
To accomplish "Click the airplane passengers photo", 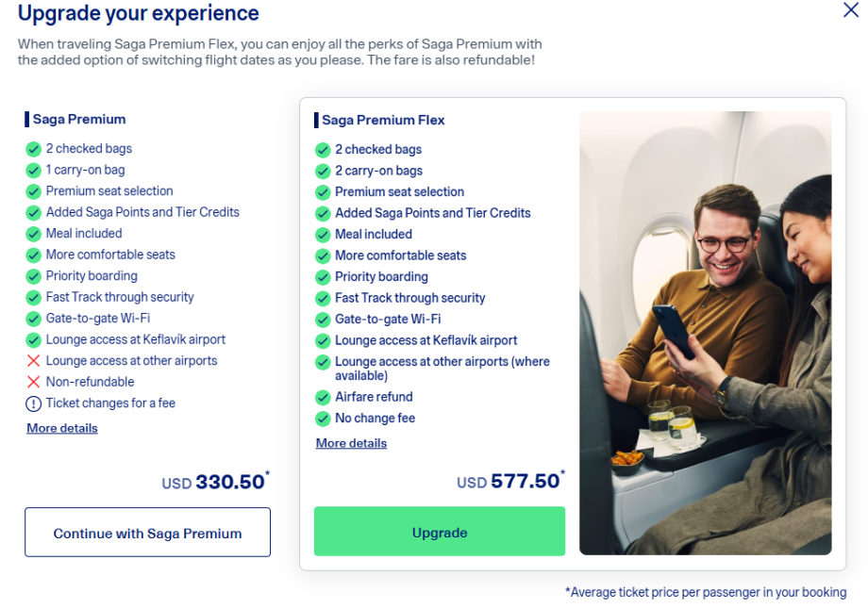I will (705, 333).
